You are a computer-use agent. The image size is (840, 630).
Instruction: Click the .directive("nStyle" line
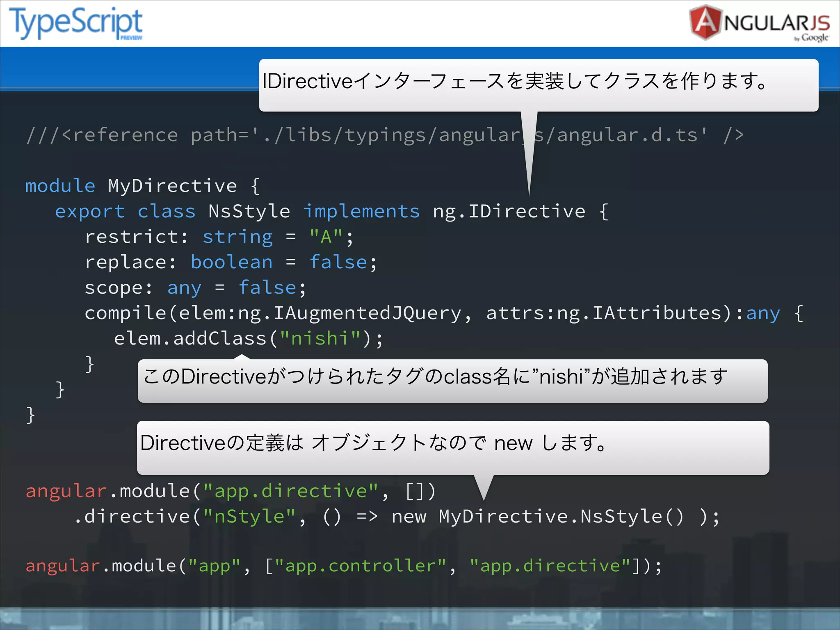coord(397,517)
